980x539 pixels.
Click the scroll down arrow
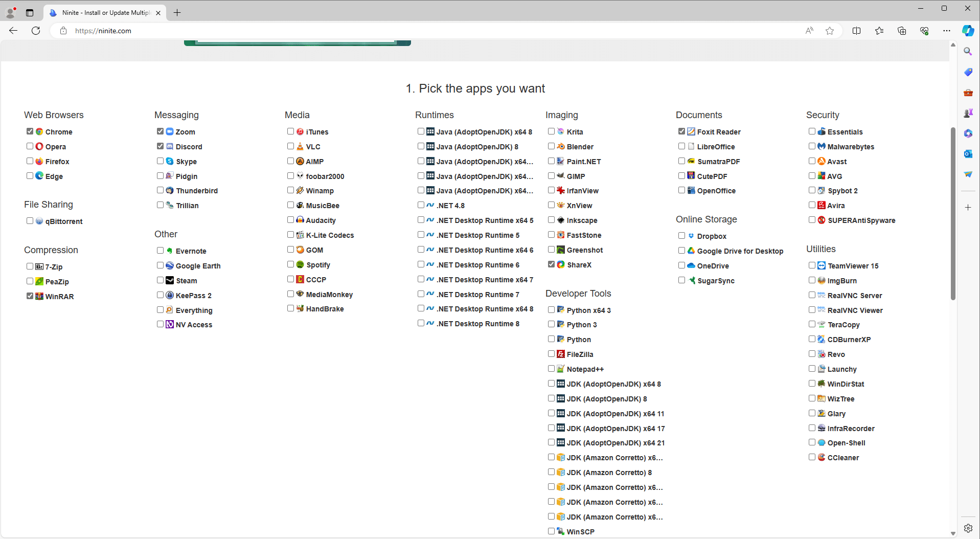pyautogui.click(x=953, y=533)
